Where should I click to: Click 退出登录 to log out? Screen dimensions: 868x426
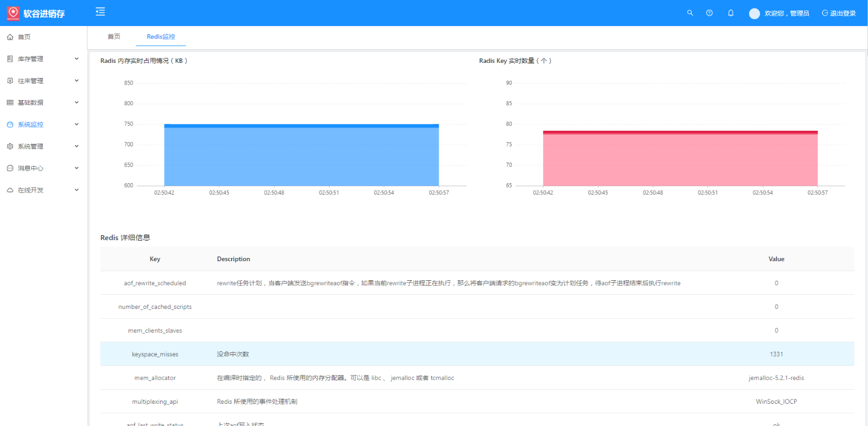[x=839, y=14]
